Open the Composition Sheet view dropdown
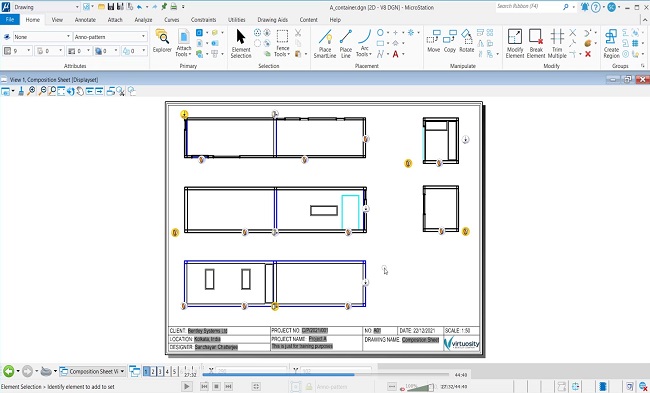This screenshot has width=650, height=393. pyautogui.click(x=92, y=371)
